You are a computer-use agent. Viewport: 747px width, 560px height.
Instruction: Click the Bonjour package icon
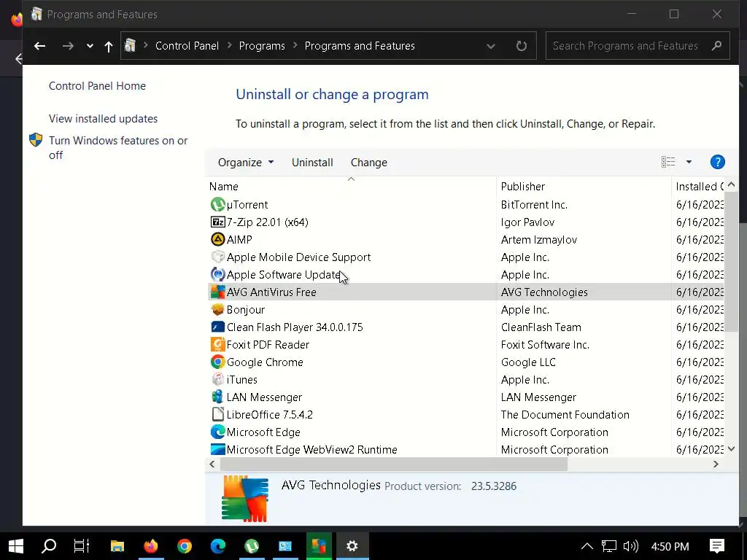pos(217,309)
